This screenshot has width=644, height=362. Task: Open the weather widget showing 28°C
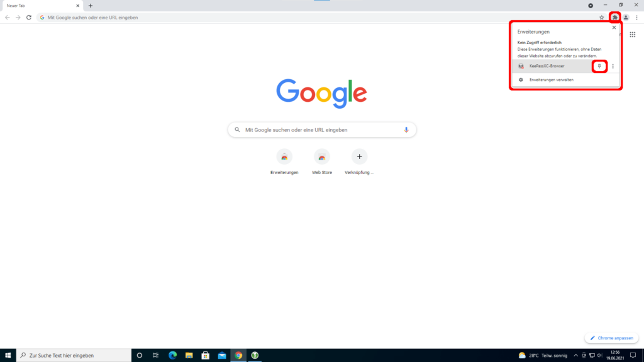(x=543, y=356)
